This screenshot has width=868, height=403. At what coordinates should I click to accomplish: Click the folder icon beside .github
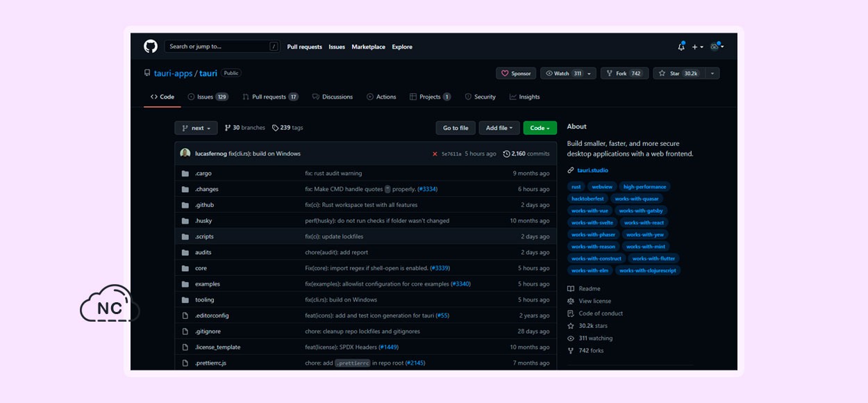click(x=185, y=205)
